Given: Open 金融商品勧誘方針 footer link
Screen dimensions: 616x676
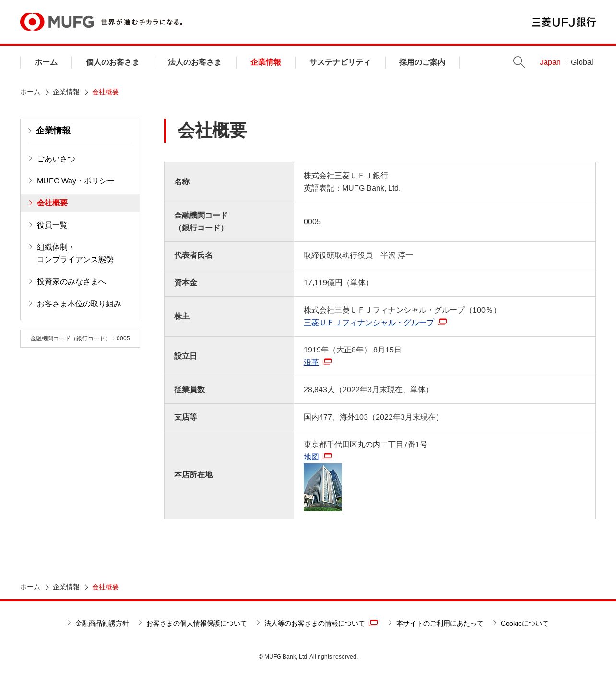Looking at the screenshot, I should [x=102, y=624].
